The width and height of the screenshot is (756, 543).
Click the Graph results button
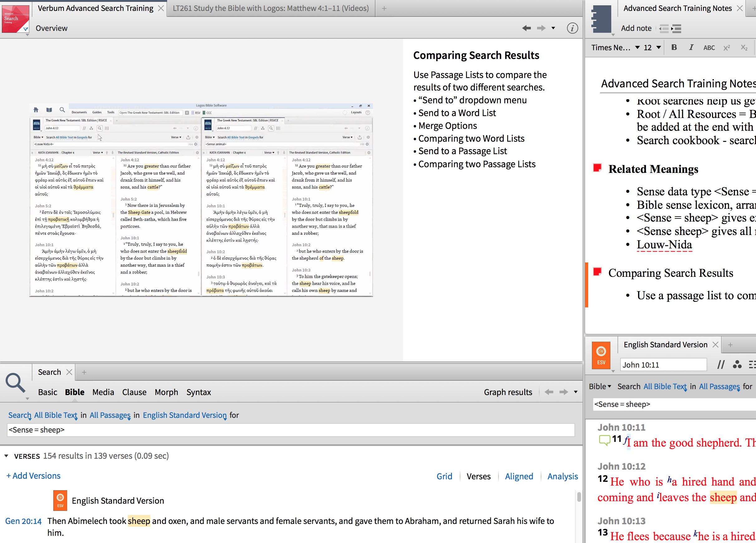(508, 392)
